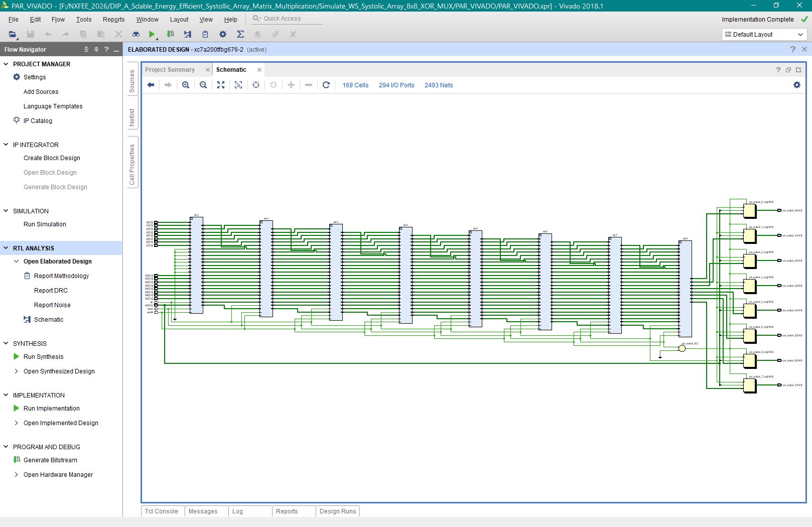This screenshot has height=527, width=812.
Task: Zoom in on the schematic
Action: (186, 85)
